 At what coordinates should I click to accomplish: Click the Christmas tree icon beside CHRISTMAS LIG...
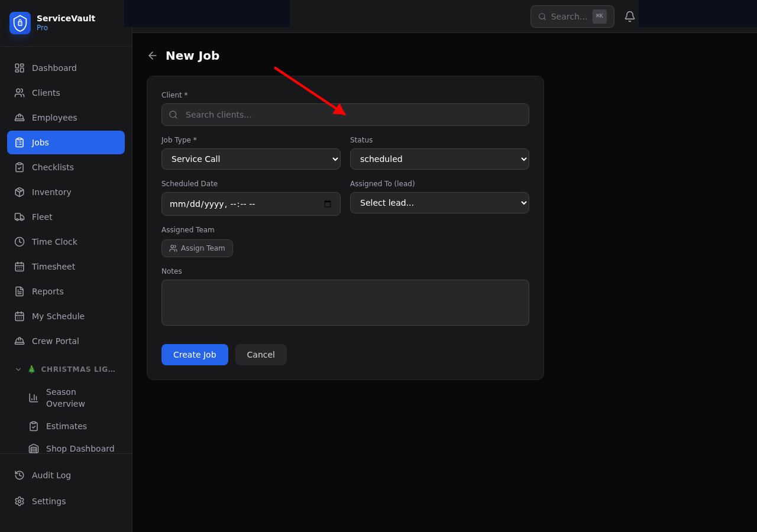(x=31, y=369)
